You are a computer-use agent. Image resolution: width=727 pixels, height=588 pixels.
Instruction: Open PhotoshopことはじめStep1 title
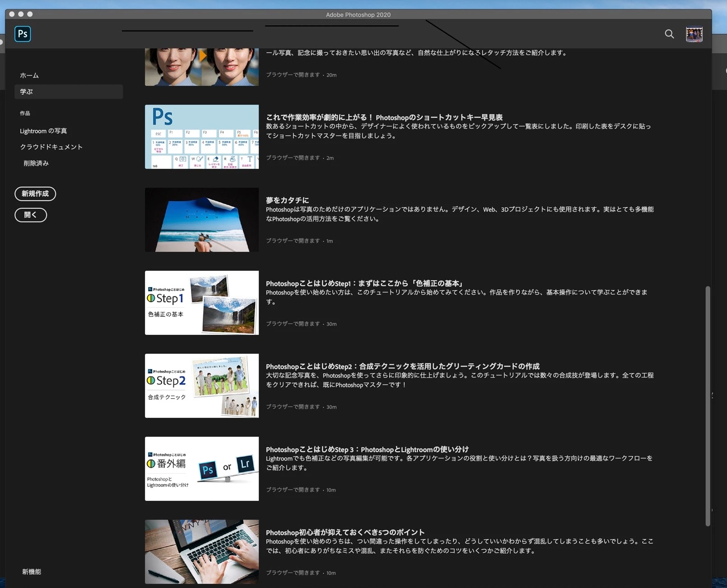pos(365,283)
